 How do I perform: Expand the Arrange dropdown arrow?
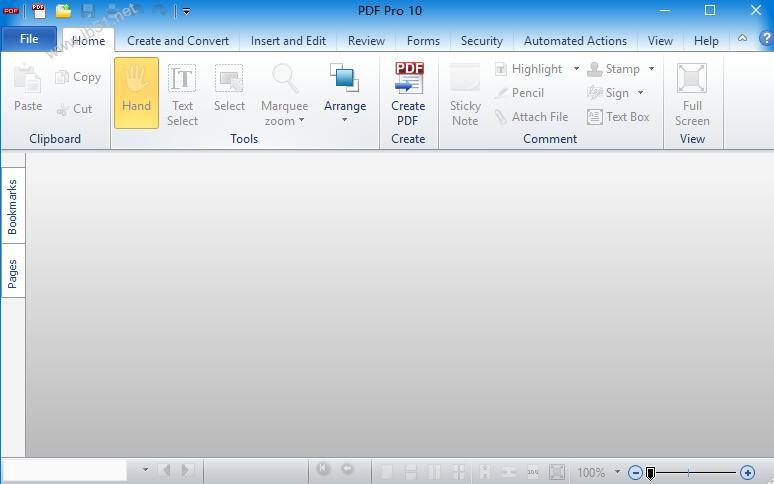click(345, 120)
